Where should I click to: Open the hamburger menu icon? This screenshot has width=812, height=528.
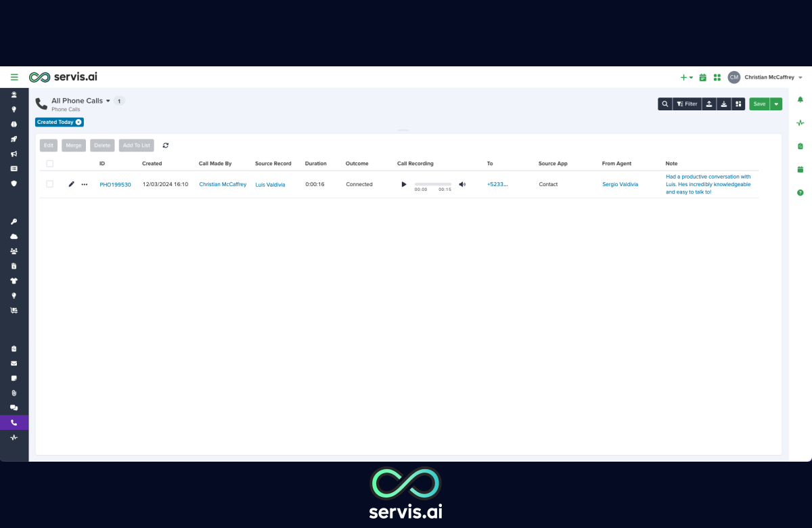[14, 77]
